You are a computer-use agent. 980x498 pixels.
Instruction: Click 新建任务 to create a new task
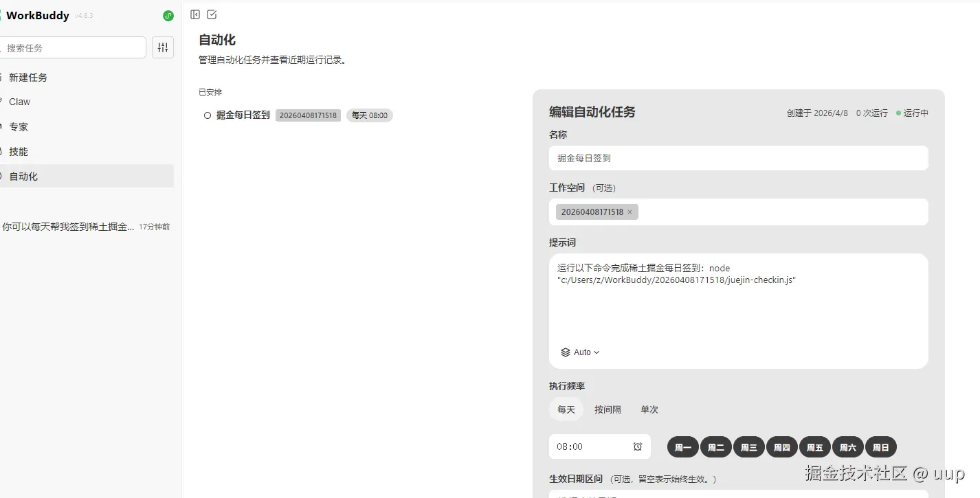point(28,77)
